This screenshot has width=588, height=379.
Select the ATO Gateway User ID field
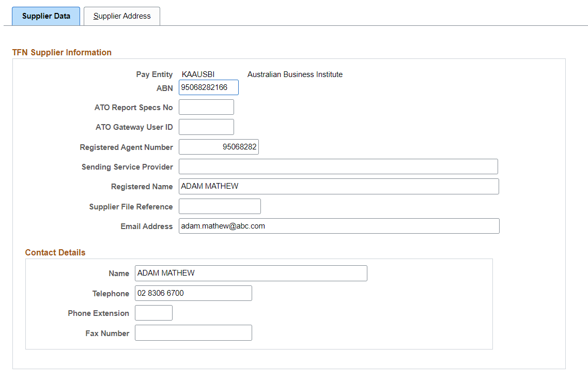coord(206,127)
